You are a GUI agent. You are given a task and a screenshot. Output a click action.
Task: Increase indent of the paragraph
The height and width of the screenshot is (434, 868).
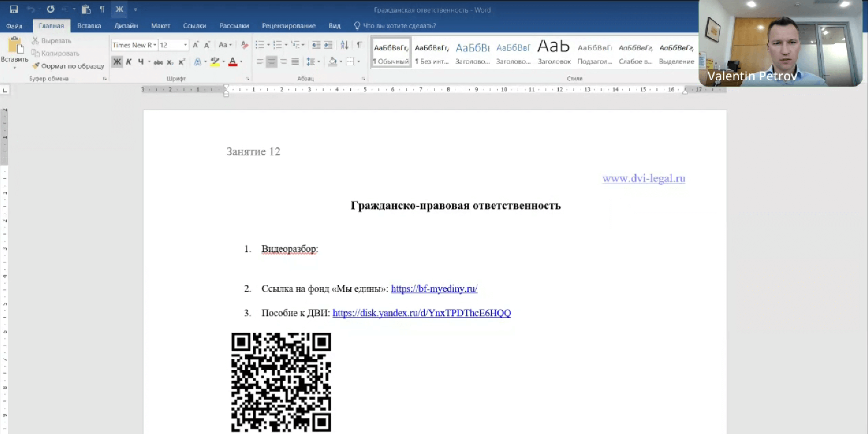click(x=329, y=44)
